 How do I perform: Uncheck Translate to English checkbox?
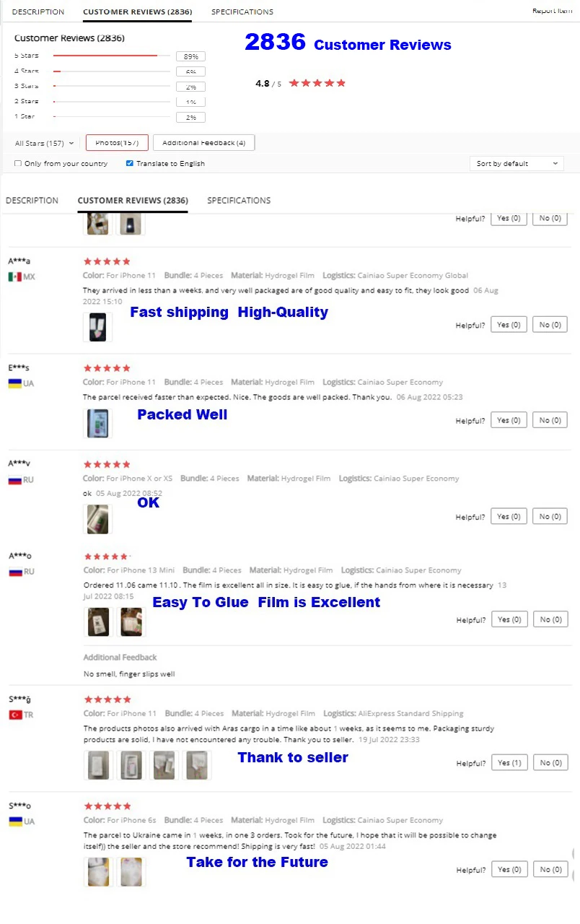(130, 164)
